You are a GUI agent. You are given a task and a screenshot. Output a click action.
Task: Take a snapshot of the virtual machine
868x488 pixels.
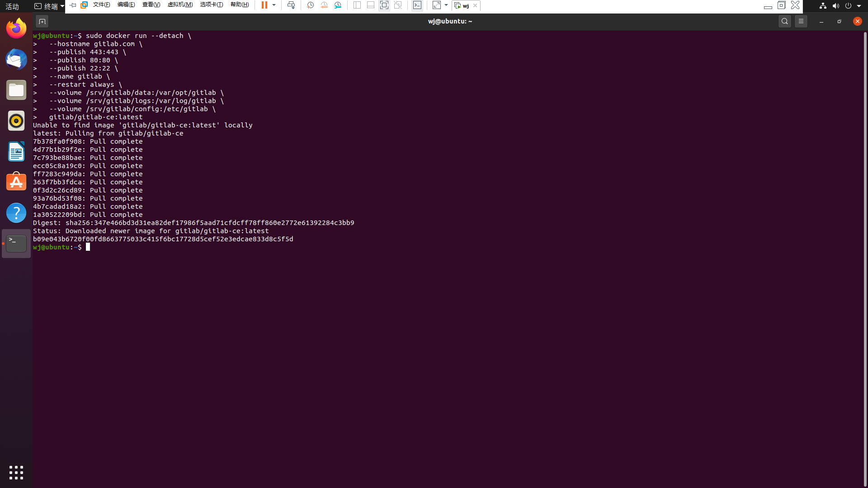[x=311, y=5]
